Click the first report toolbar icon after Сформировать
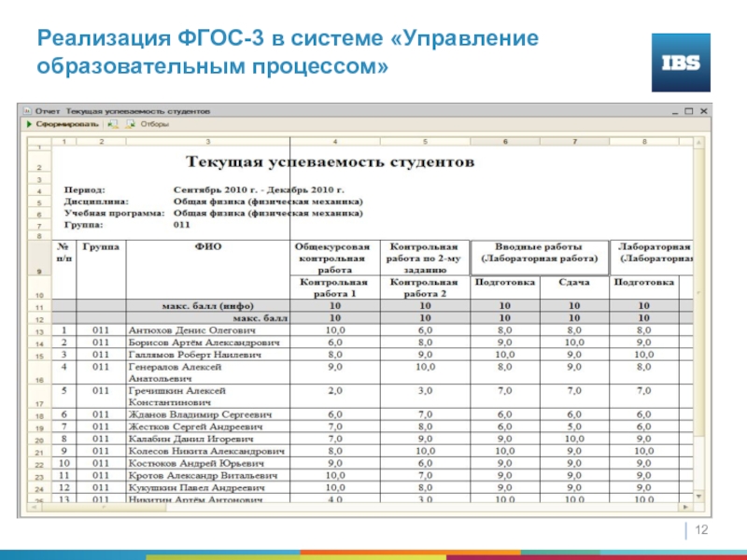The image size is (747, 560). tap(113, 124)
